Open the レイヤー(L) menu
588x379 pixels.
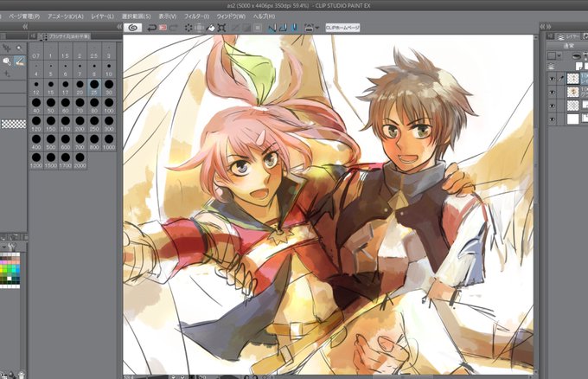[x=102, y=16]
